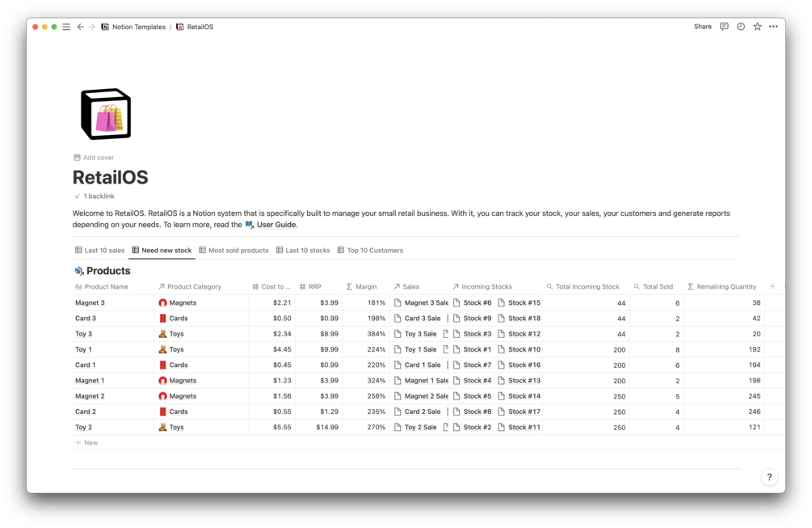Click the 384% margin cell

(377, 334)
